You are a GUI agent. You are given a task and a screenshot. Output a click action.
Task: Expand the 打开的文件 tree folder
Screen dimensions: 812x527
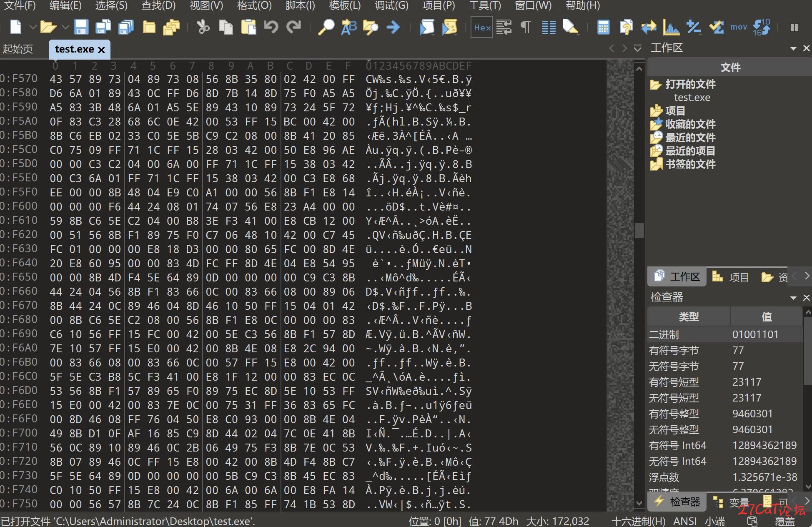[682, 84]
